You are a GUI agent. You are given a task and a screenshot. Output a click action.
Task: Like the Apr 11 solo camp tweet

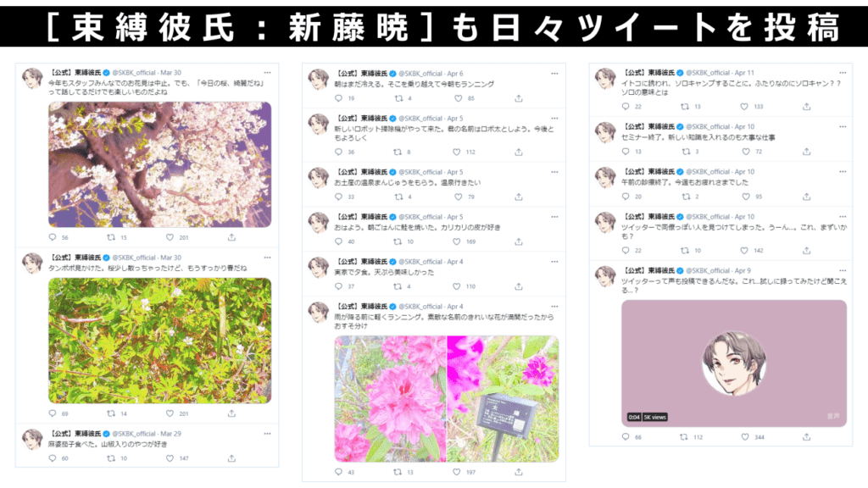pos(744,106)
